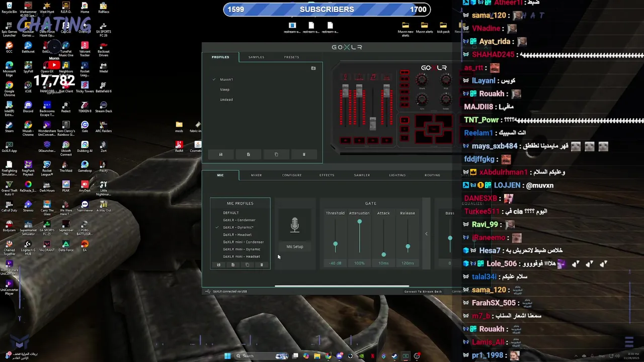
Task: Click the large microphone icon
Action: pyautogui.click(x=295, y=225)
